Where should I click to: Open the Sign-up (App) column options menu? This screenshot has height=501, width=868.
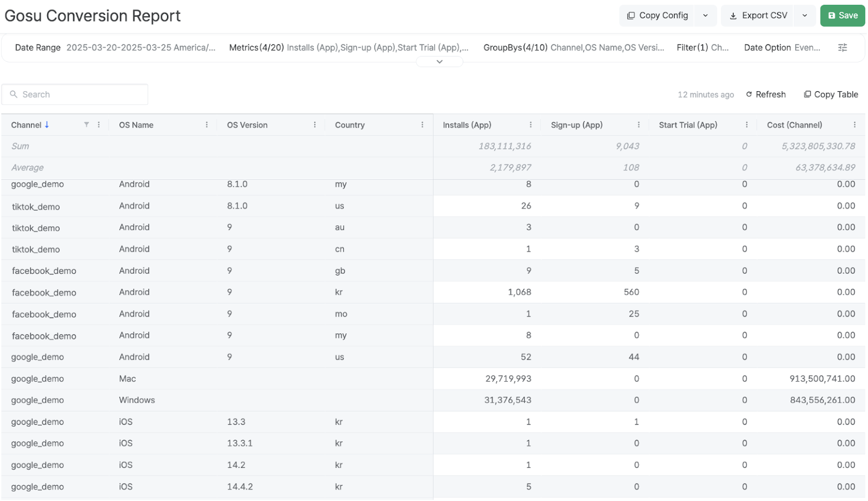(639, 125)
